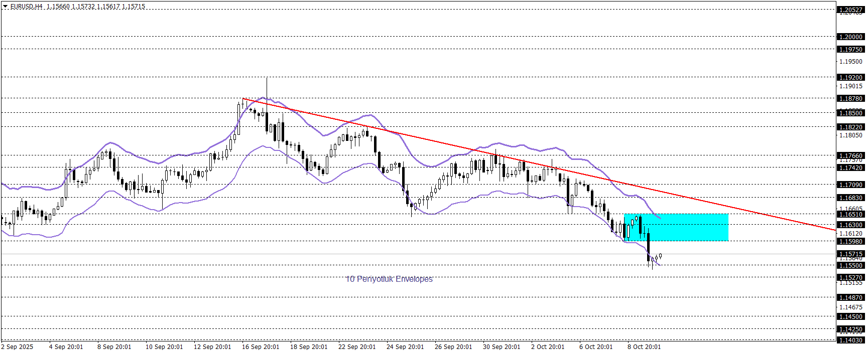Select the 1.14500 price level label
Image resolution: width=868 pixels, height=353 pixels.
(850, 316)
